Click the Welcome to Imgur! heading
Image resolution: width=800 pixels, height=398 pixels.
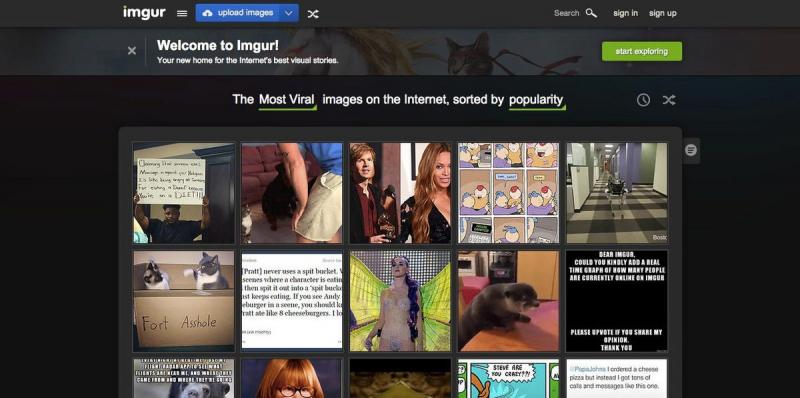[x=218, y=45]
